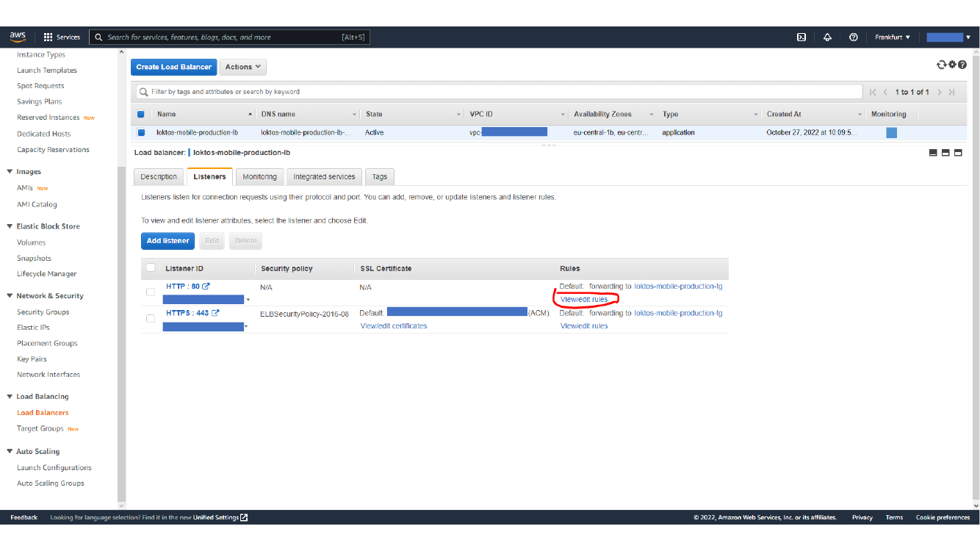The image size is (980, 551).
Task: Open HTTPS : 443 external link icon
Action: [x=215, y=313]
